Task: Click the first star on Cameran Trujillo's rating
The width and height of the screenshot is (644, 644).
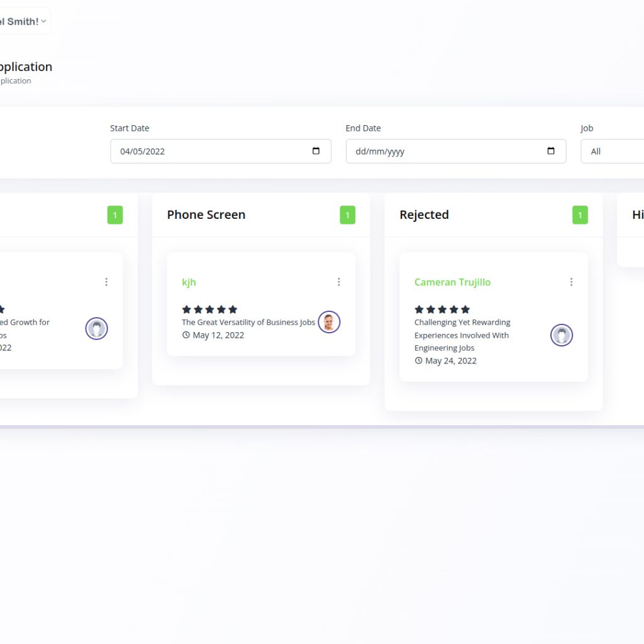Action: click(x=419, y=309)
